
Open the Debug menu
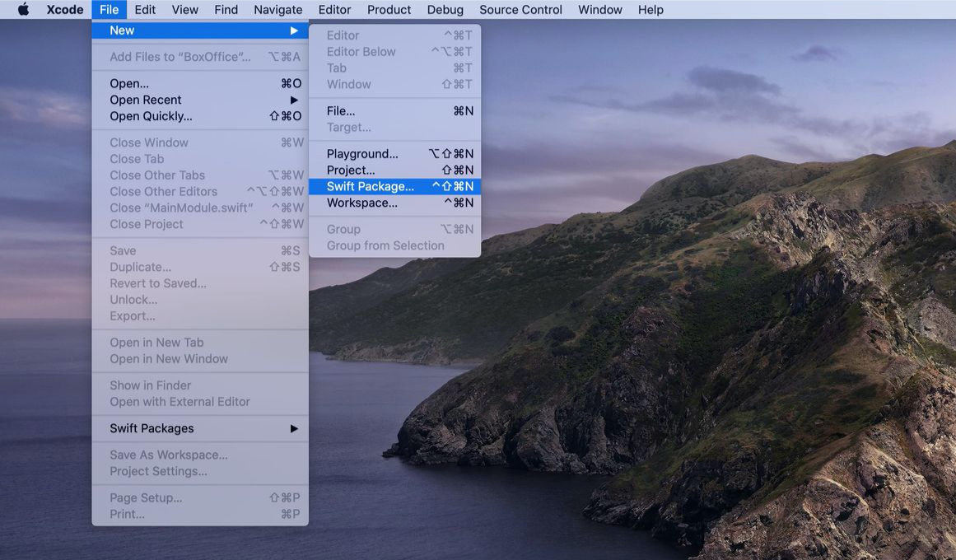[445, 9]
